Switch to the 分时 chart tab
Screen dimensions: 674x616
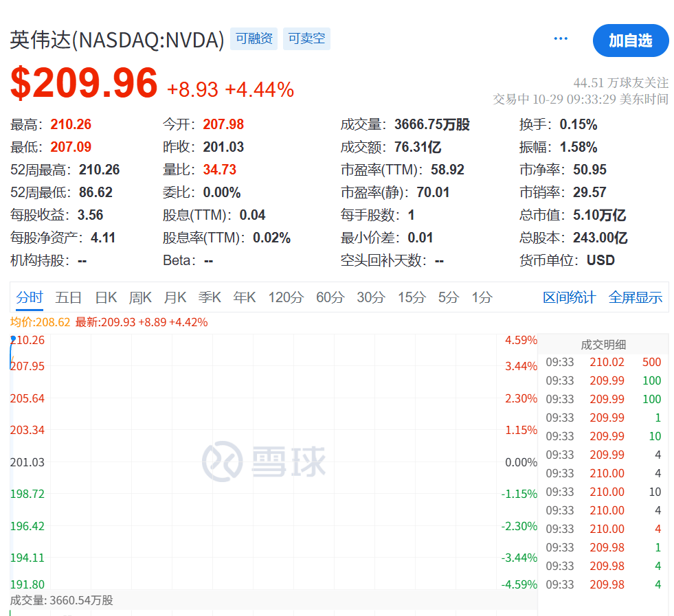pos(30,297)
